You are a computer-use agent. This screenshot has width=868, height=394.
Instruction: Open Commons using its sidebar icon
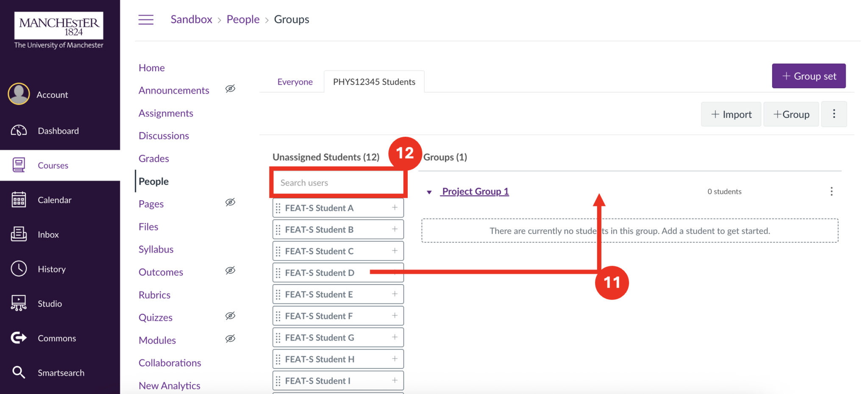[18, 338]
